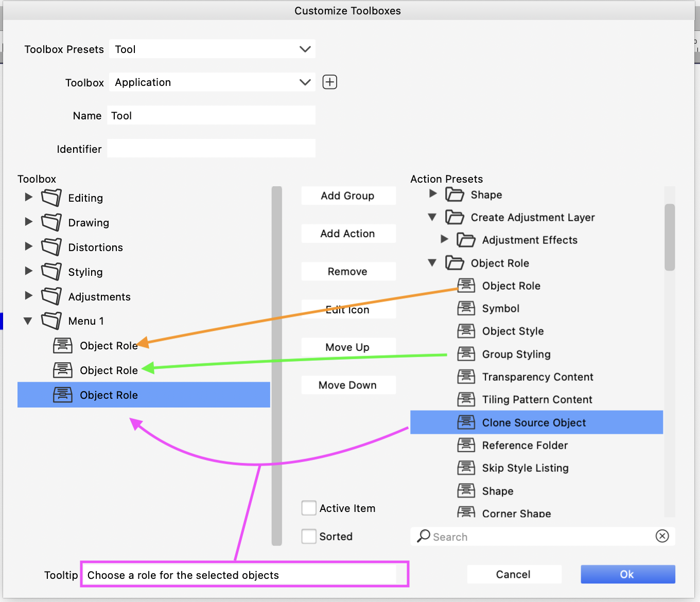Image resolution: width=700 pixels, height=602 pixels.
Task: Click the Adjustment Effects folder icon
Action: 466,240
